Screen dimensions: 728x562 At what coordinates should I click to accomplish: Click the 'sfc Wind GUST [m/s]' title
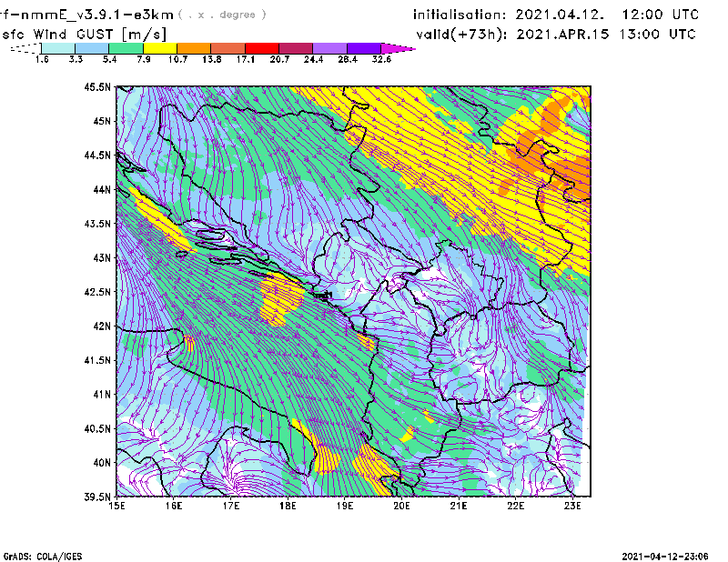pos(84,35)
